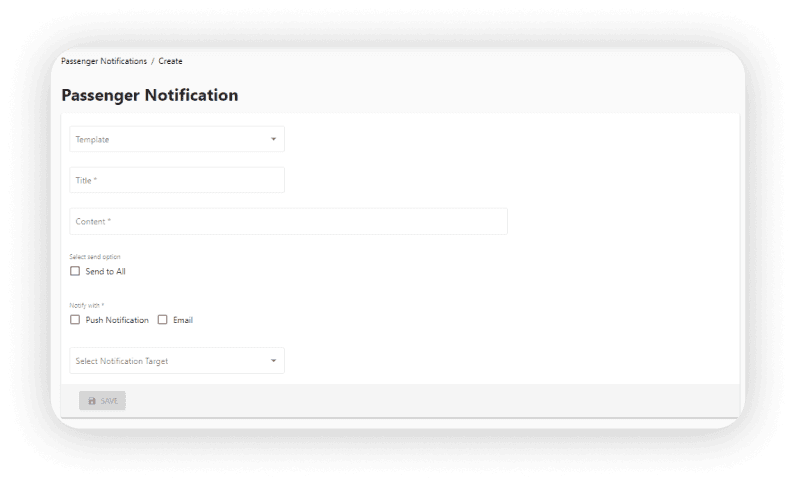Focus the Title input field

tap(177, 180)
